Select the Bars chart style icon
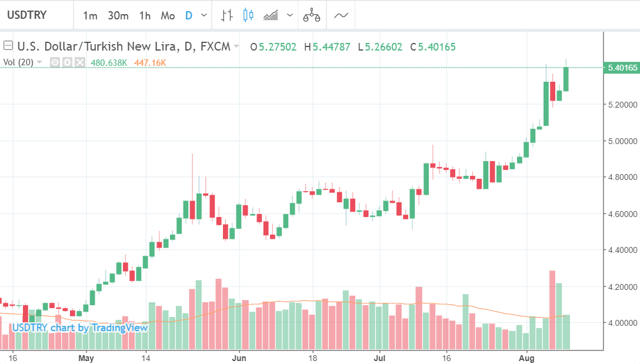The width and height of the screenshot is (640, 364). point(227,16)
